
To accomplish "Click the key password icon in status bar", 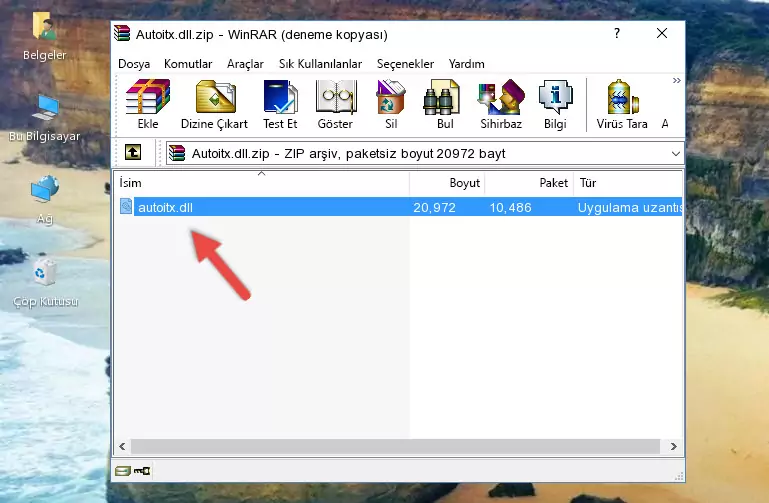I will (142, 471).
